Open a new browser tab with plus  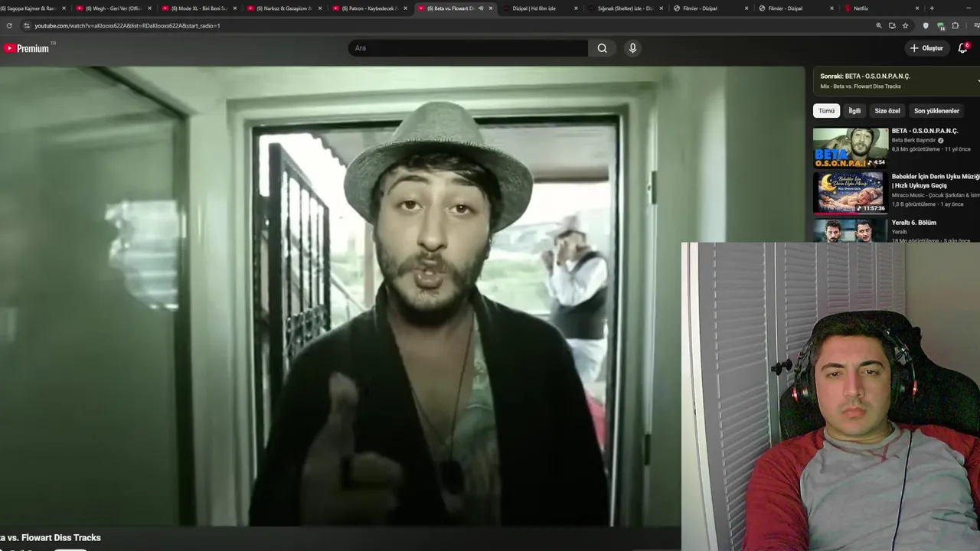pyautogui.click(x=932, y=8)
